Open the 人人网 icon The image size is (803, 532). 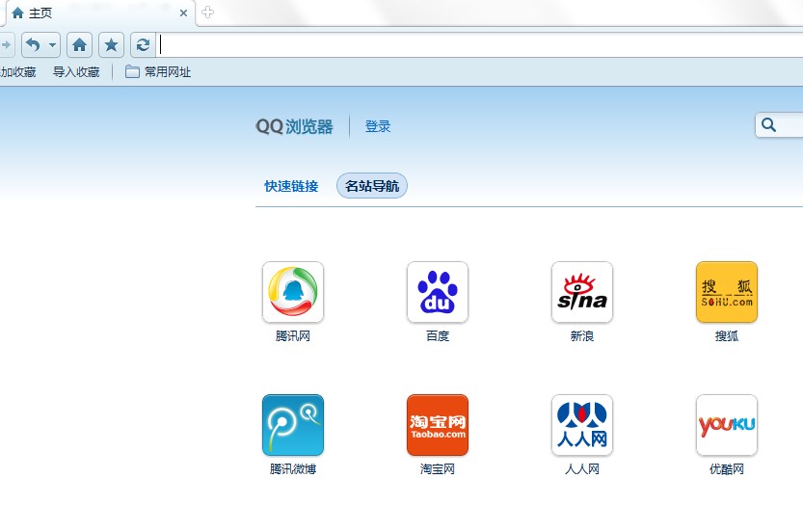[x=582, y=425]
